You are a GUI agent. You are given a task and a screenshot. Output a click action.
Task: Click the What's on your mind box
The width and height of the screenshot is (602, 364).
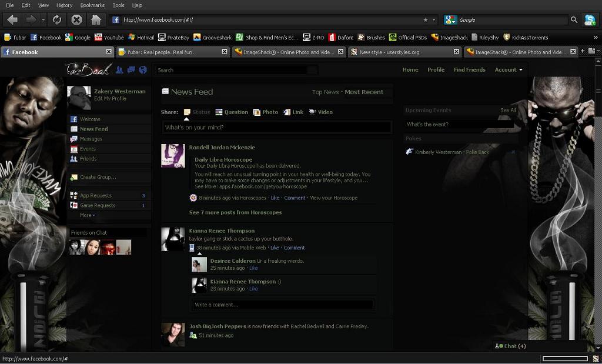[x=277, y=128]
